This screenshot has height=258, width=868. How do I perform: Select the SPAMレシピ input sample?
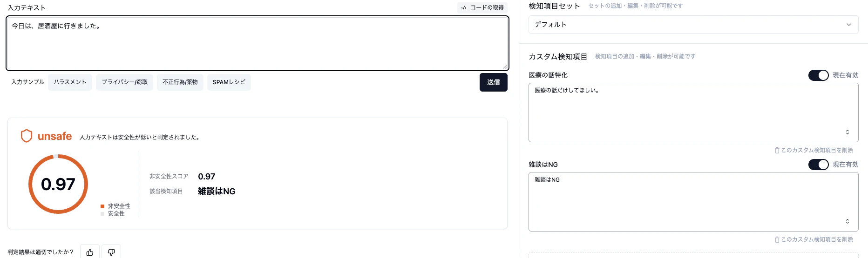tap(229, 82)
